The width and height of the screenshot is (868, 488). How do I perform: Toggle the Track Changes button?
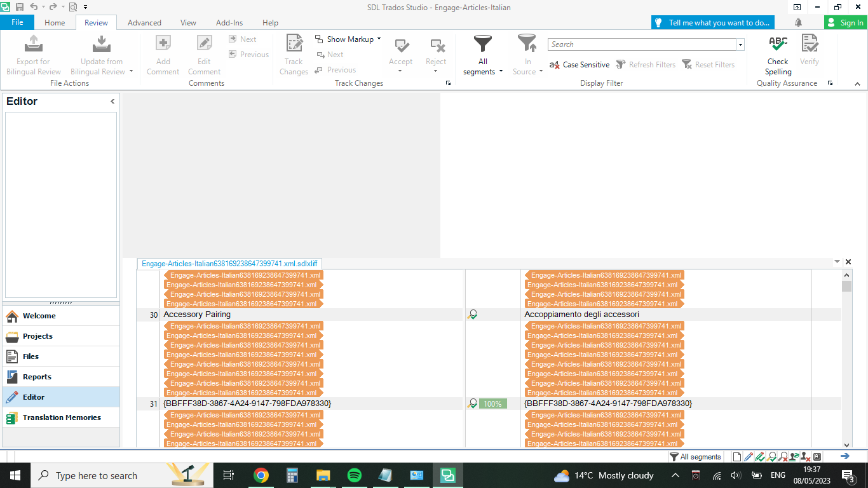point(294,55)
